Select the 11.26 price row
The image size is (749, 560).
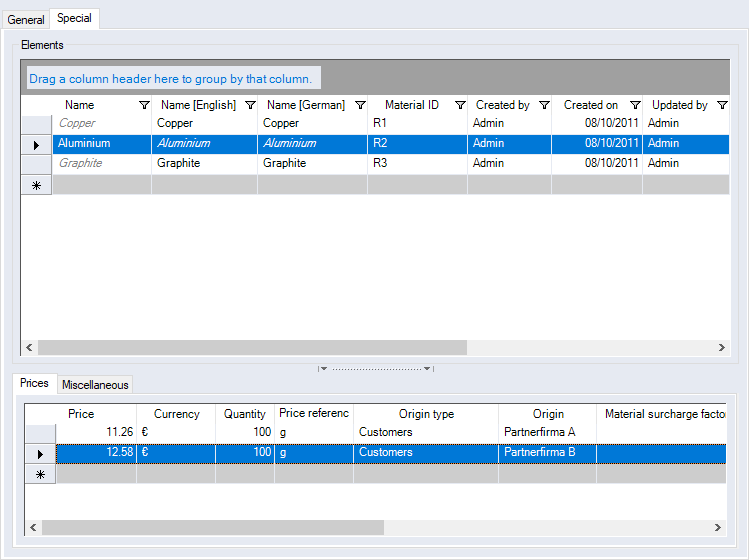(95, 433)
